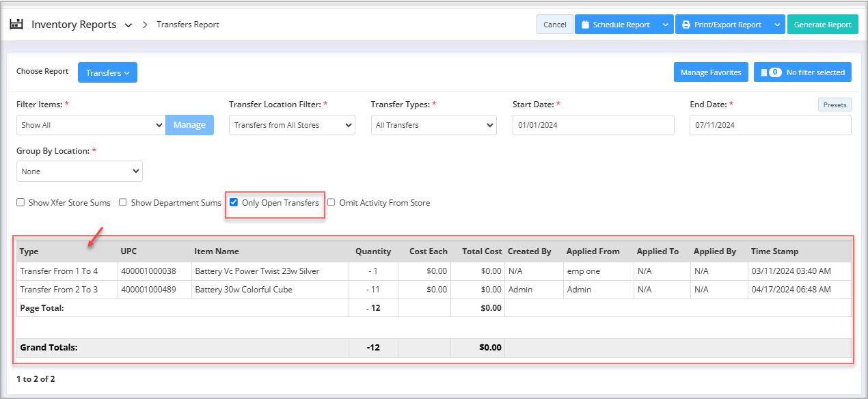The image size is (868, 399).
Task: Click the 1 to 2 of 2 pagination text
Action: [x=36, y=379]
